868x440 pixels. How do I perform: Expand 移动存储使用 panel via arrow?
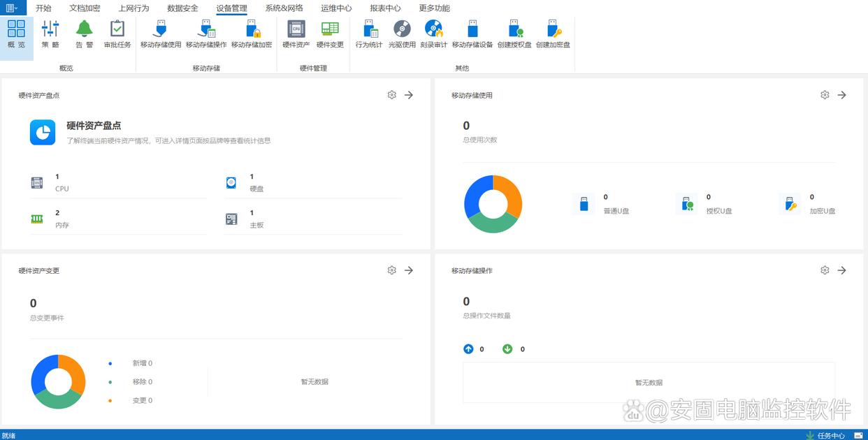tap(841, 95)
